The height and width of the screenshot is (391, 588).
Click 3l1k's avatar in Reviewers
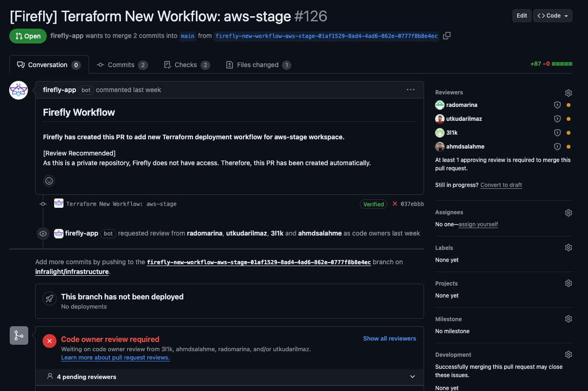tap(440, 133)
